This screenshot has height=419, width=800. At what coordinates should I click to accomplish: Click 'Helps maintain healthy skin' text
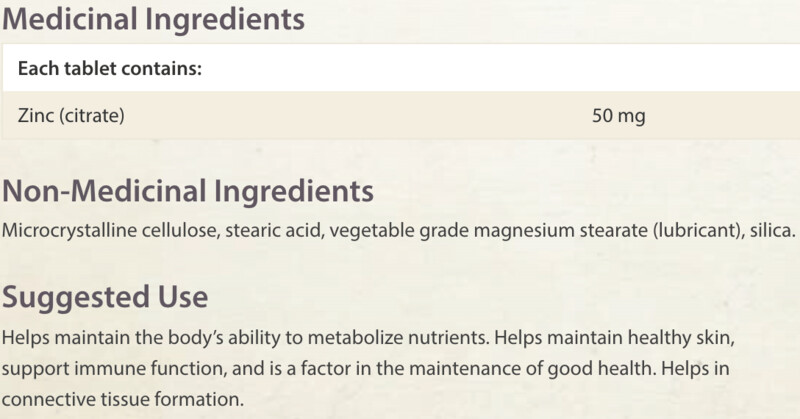pos(613,337)
